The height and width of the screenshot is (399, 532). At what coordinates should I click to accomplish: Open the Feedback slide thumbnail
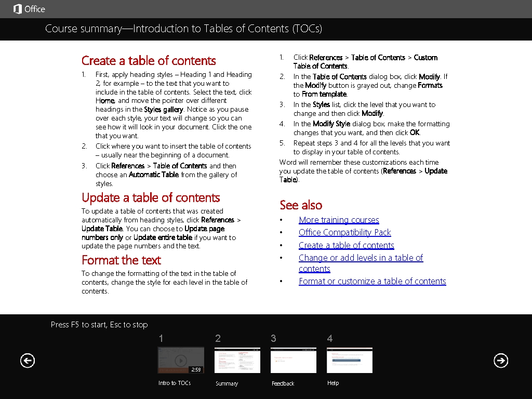294,360
